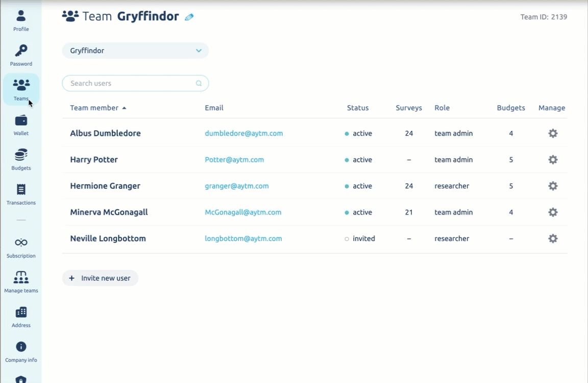Open manage gear for Neville Longbottom
Screen dimensions: 588x383
click(x=552, y=238)
